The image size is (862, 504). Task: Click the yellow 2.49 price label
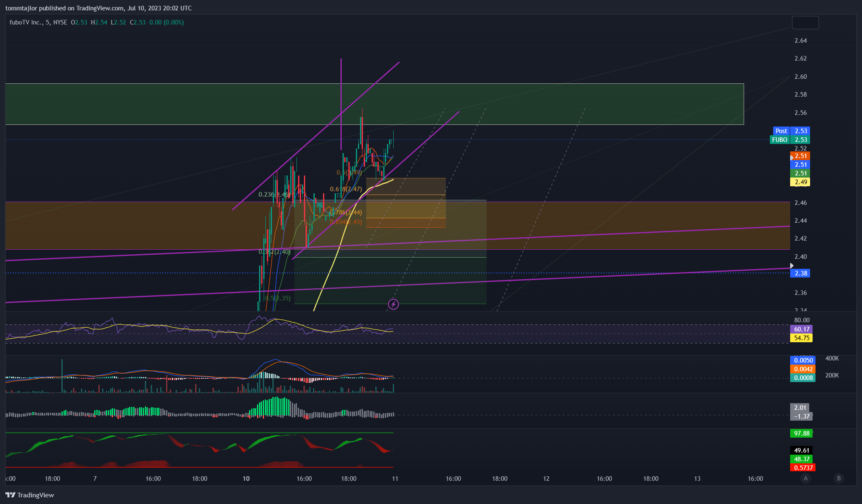coord(800,182)
